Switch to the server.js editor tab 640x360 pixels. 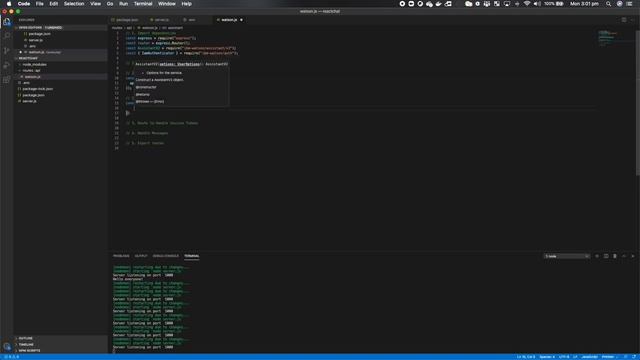(161, 20)
